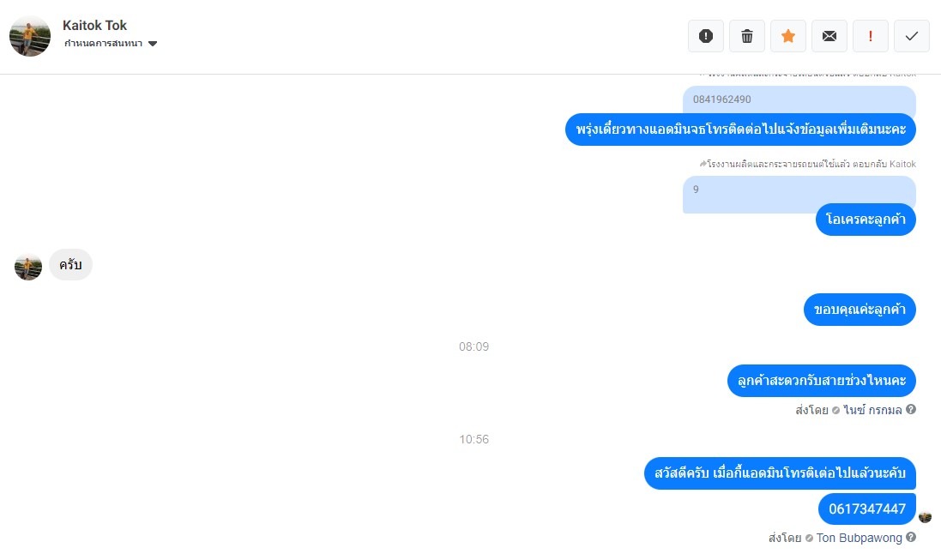Delete conversation using the trash icon

(747, 36)
